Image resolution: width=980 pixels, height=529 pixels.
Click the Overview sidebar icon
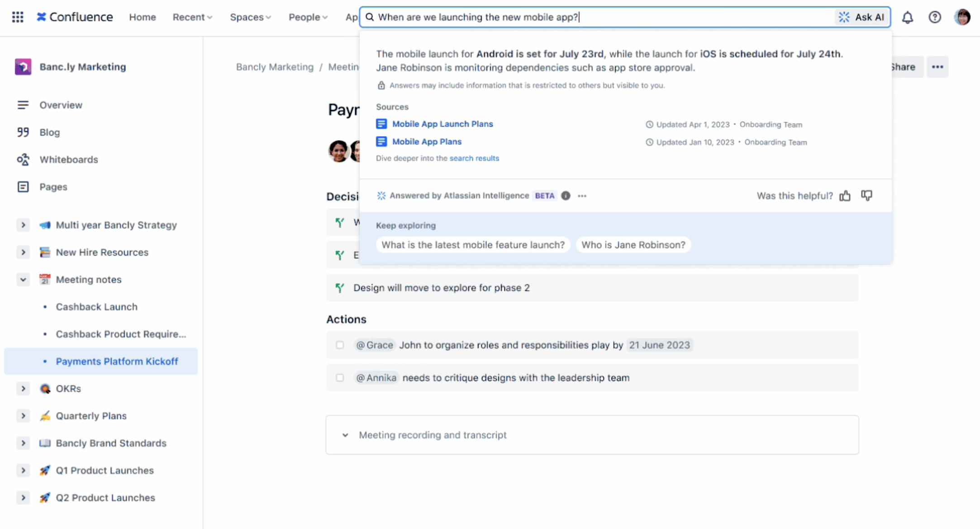pos(23,105)
